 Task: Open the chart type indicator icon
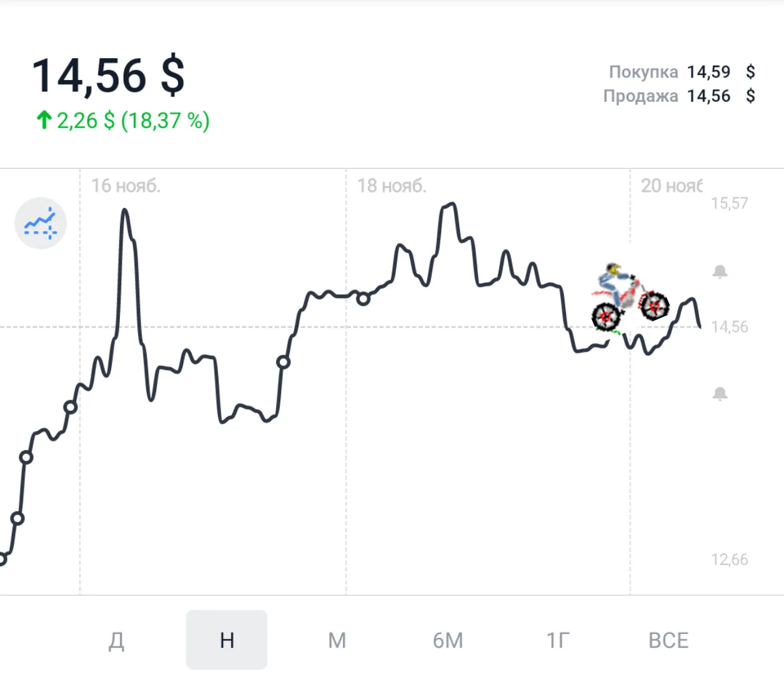click(x=41, y=223)
